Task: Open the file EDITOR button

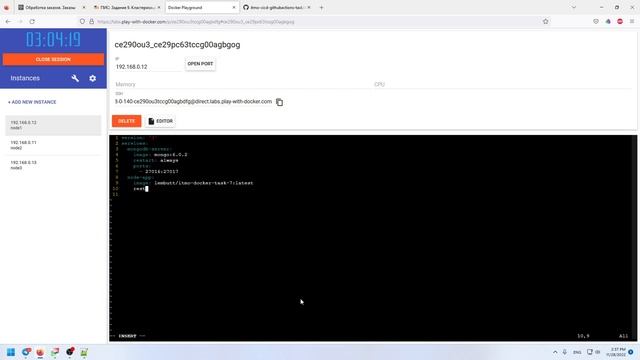Action: coord(160,121)
